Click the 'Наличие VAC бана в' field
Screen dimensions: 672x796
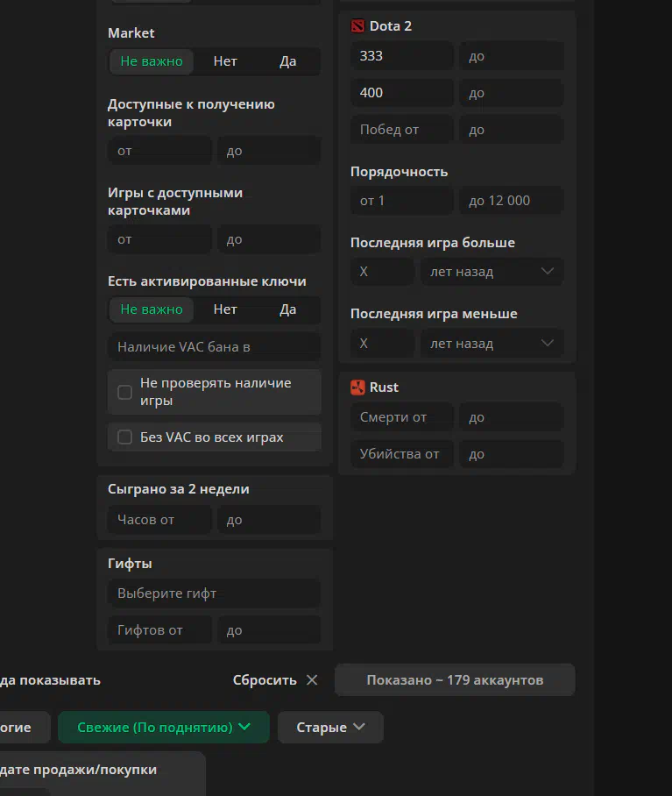214,347
